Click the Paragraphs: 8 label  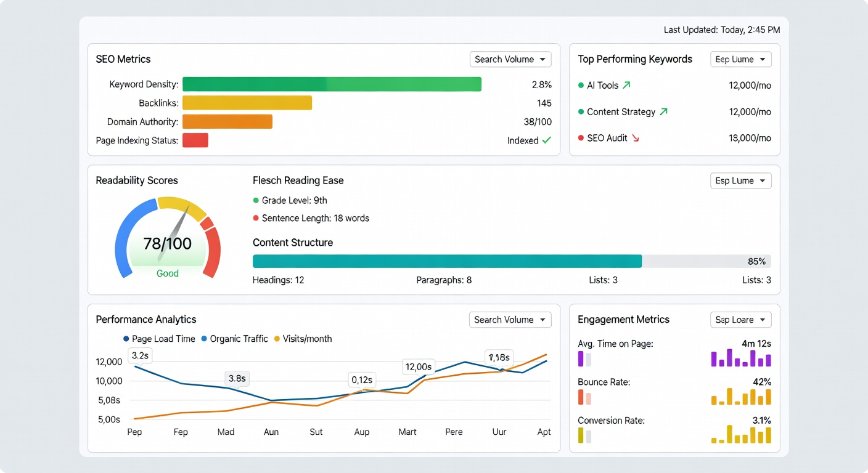pyautogui.click(x=444, y=280)
